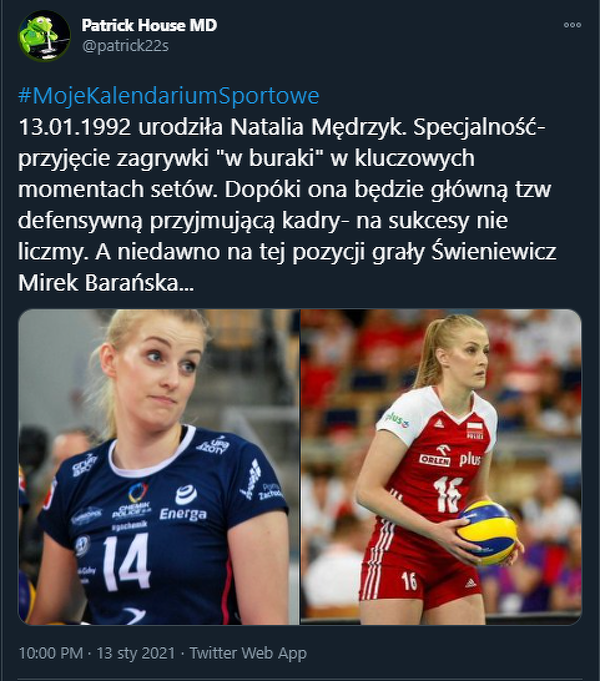Click number 16 on the red shorts
Image resolution: width=600 pixels, height=681 pixels.
pyautogui.click(x=409, y=581)
